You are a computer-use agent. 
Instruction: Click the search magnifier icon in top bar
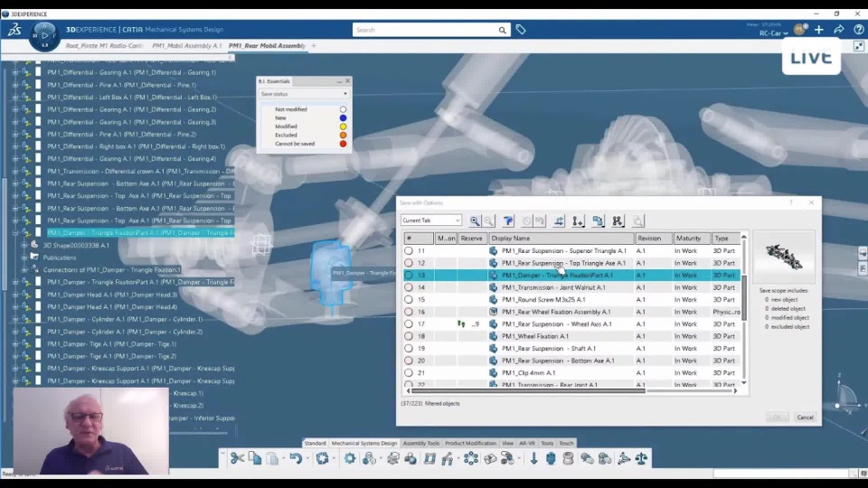[502, 30]
